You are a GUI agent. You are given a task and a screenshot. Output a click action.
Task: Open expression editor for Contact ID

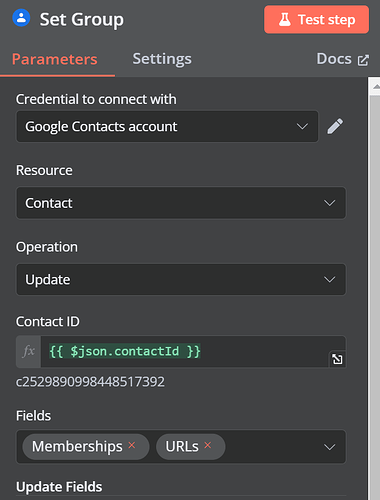coord(337,359)
